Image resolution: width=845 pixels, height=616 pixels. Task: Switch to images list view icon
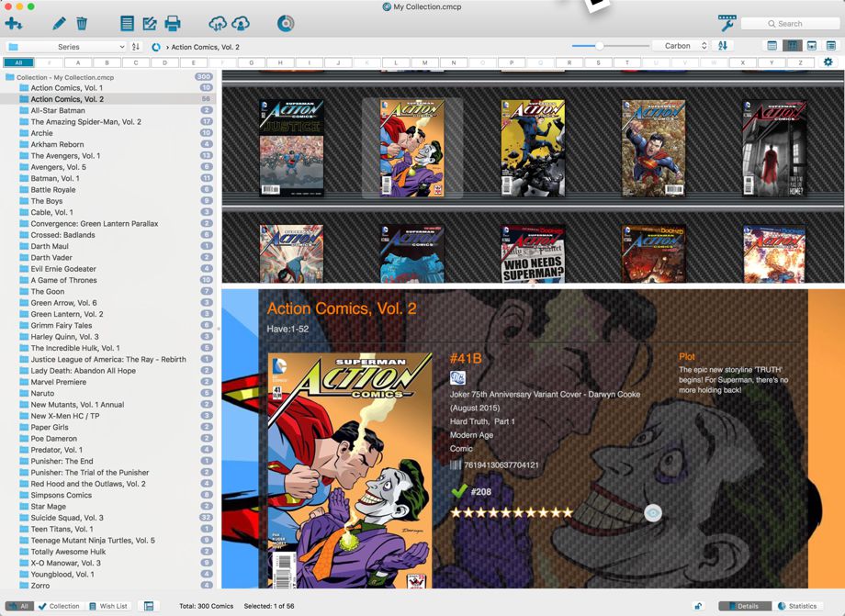831,46
